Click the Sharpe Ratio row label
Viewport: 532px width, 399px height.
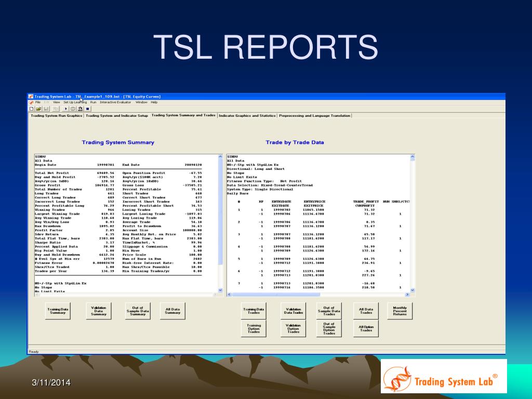47,243
